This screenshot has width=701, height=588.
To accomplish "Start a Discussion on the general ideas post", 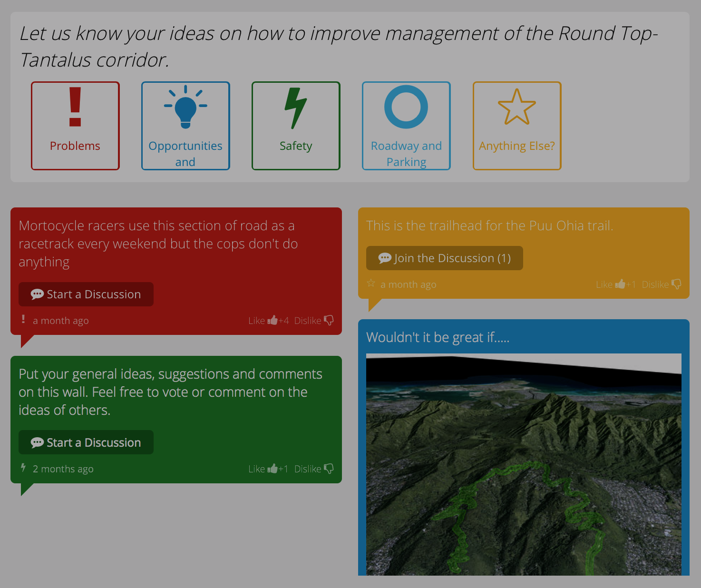I will point(86,442).
